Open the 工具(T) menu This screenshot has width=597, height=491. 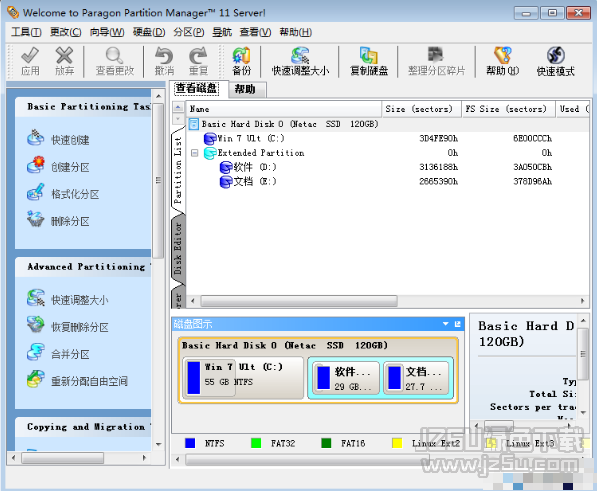(26, 32)
